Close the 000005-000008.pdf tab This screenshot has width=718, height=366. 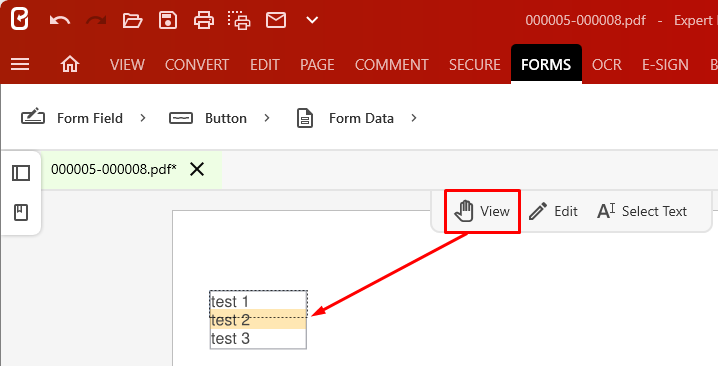click(x=197, y=169)
